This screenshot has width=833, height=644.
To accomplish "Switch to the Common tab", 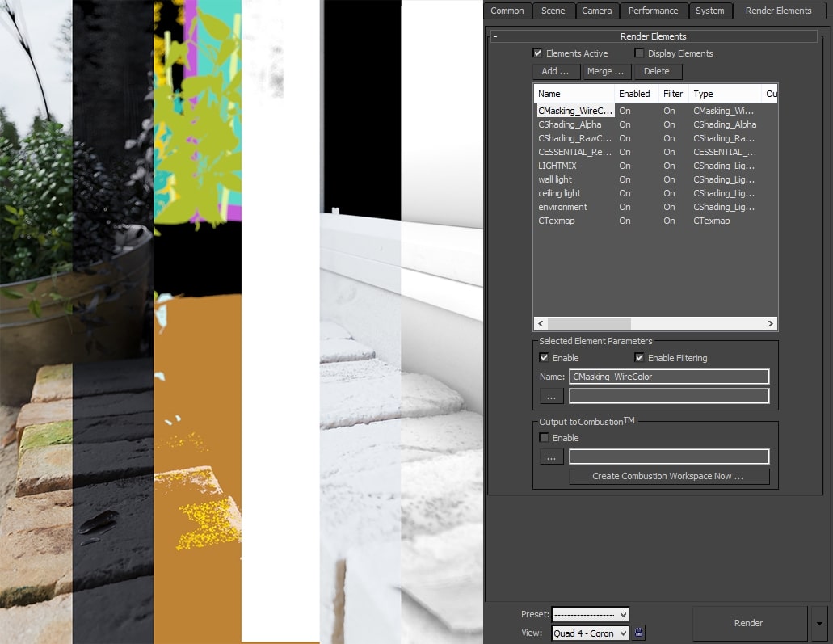I will (507, 11).
